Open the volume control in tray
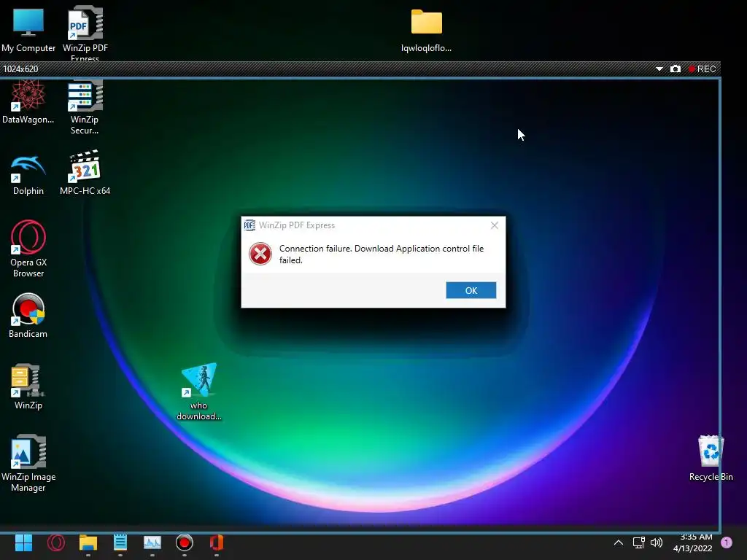 [x=657, y=542]
